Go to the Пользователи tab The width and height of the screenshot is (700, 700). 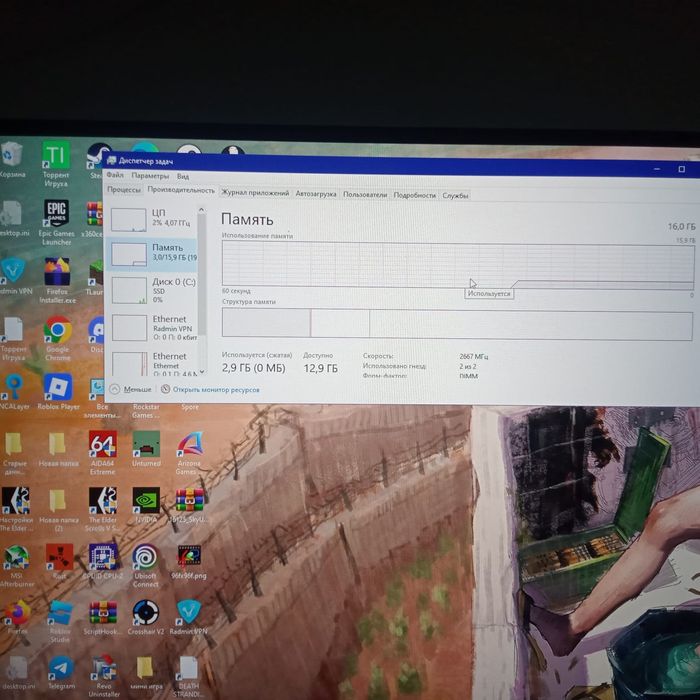[x=365, y=195]
